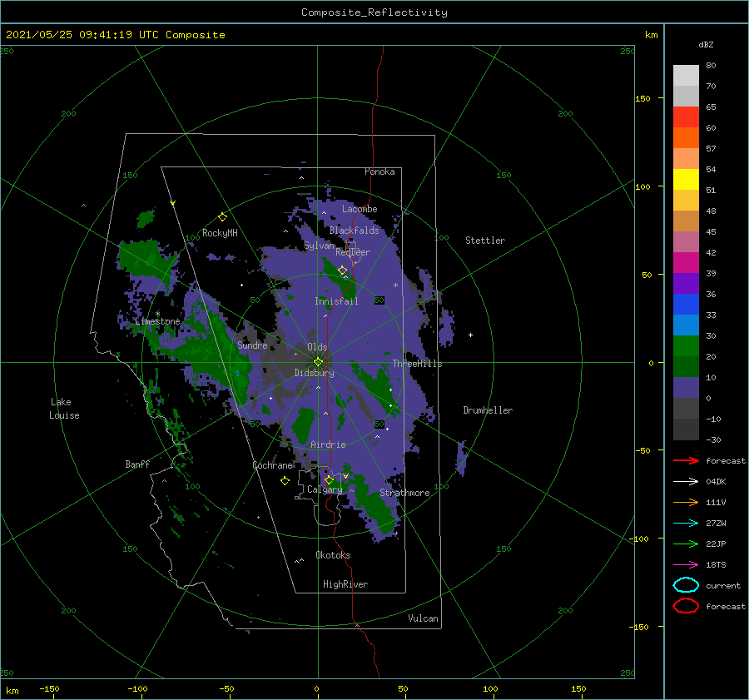Viewport: 749px width, 700px height.
Task: Click the RedDeer city label
Action: click(353, 252)
